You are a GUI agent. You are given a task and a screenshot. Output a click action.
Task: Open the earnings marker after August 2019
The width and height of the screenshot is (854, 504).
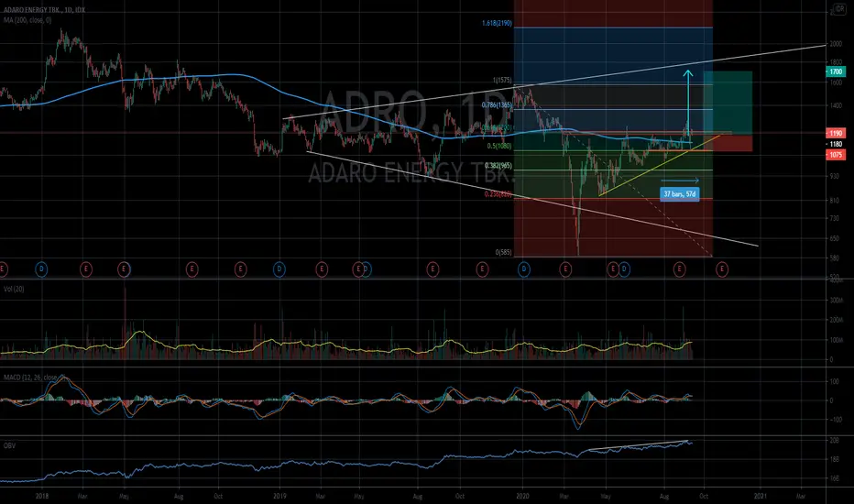click(433, 268)
